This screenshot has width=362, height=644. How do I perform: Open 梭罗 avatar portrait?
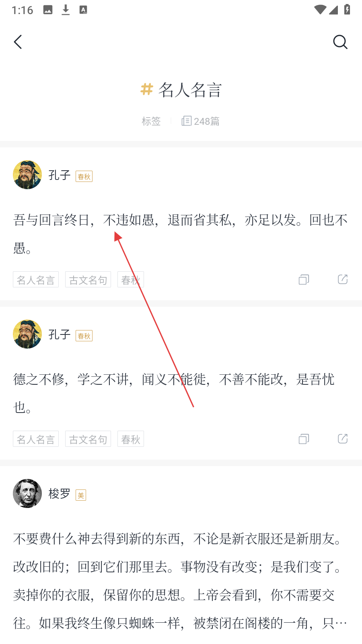point(27,493)
